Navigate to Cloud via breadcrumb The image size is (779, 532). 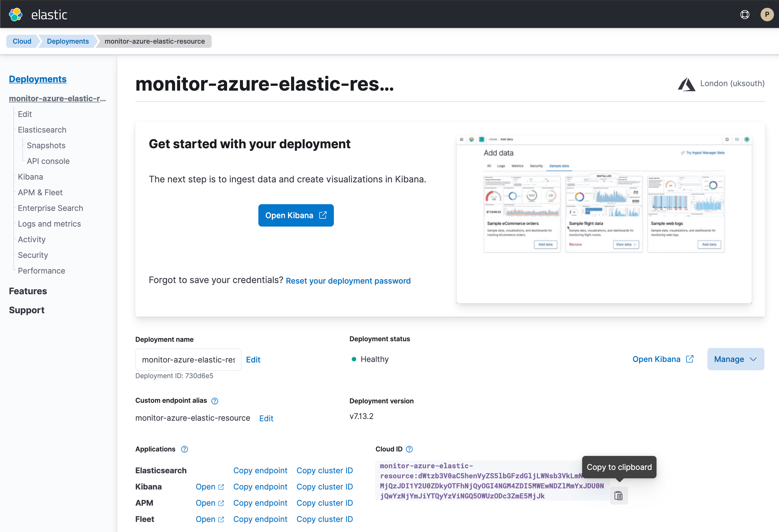click(x=22, y=41)
